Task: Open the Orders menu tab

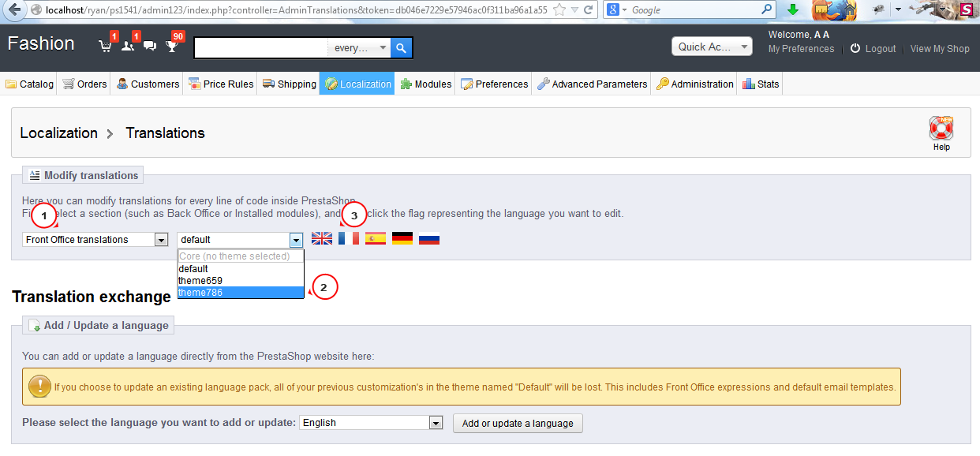Action: click(x=84, y=84)
